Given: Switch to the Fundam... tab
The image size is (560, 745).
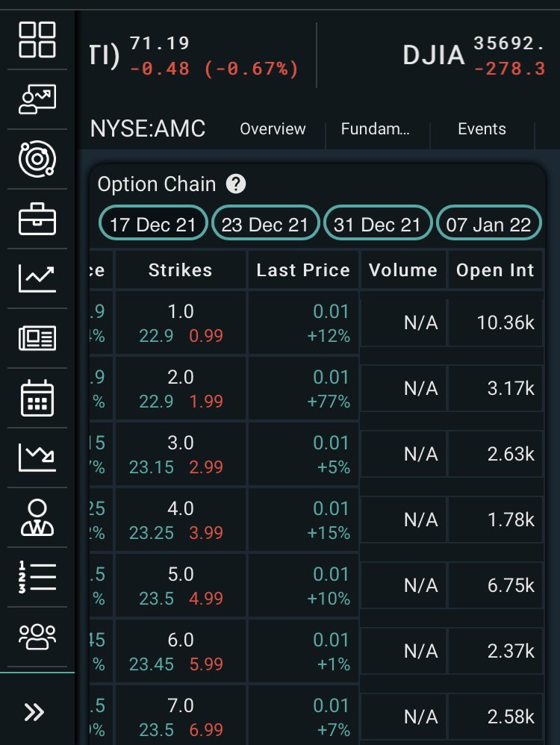Looking at the screenshot, I should (x=375, y=128).
